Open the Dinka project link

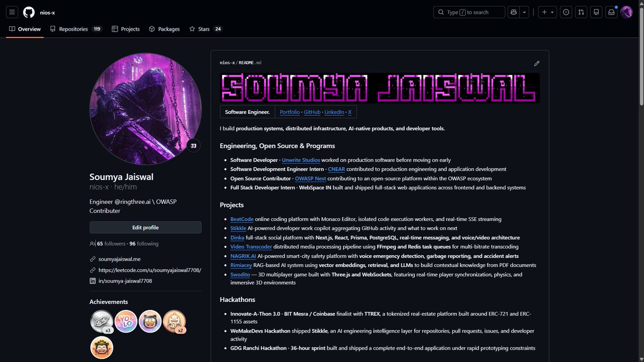pos(237,238)
